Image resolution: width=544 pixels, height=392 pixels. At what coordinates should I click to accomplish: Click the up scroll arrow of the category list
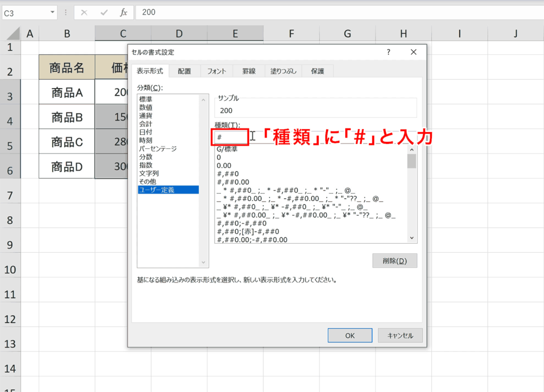point(202,99)
